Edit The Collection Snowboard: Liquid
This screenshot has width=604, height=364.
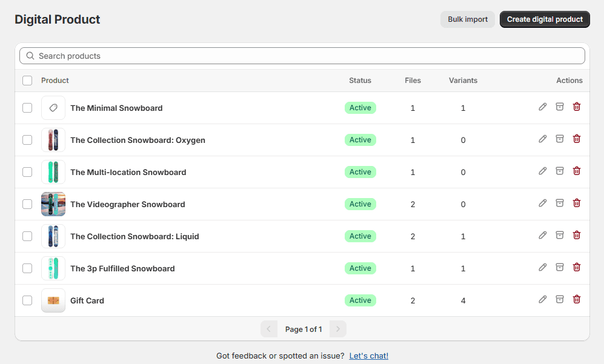[x=543, y=235]
